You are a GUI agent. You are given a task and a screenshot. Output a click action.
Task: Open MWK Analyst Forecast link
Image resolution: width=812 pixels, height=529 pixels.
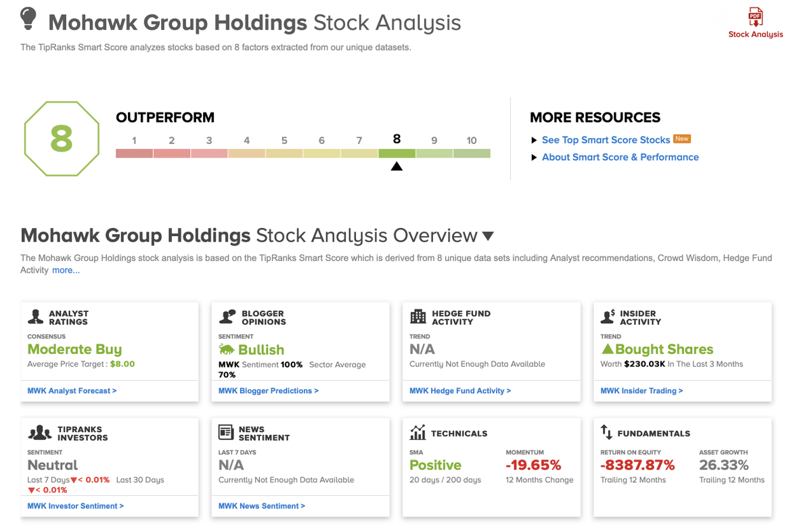72,390
